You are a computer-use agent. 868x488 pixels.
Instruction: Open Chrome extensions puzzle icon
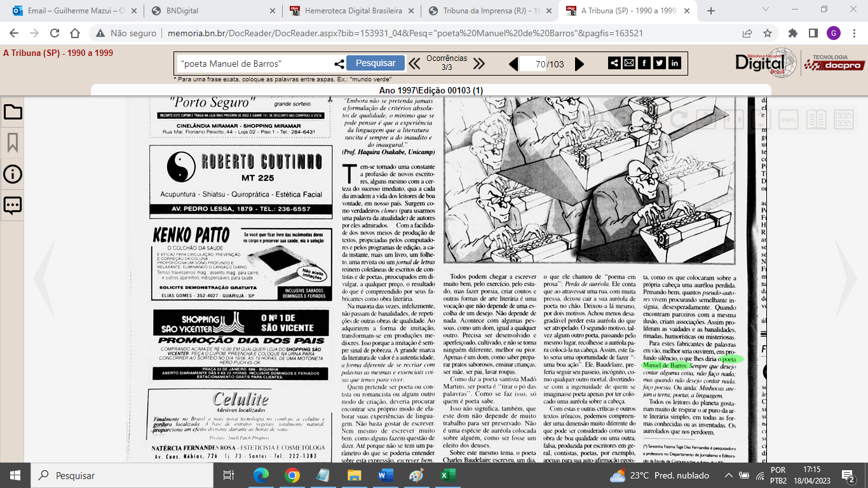[792, 33]
